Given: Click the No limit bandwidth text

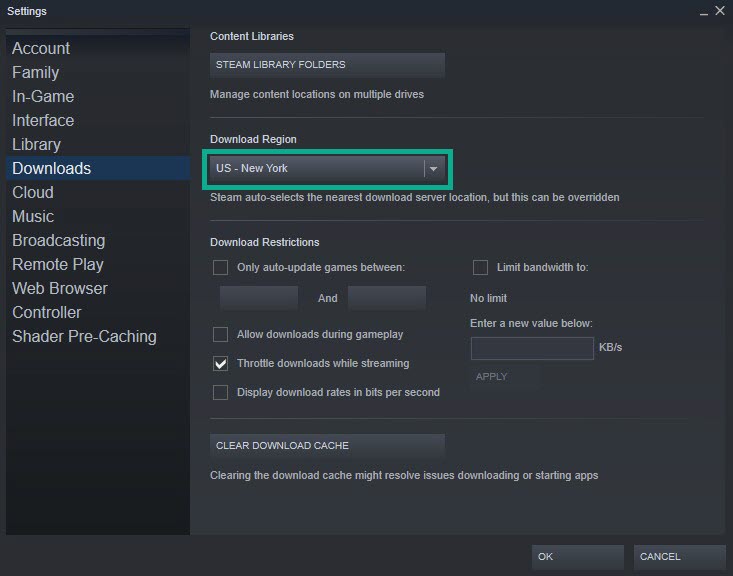Looking at the screenshot, I should 489,298.
